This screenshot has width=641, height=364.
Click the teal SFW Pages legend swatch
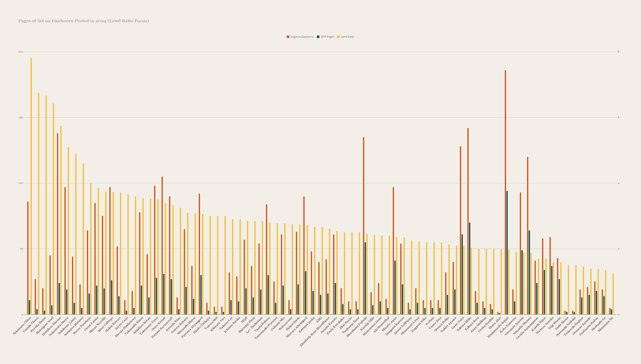pos(318,37)
